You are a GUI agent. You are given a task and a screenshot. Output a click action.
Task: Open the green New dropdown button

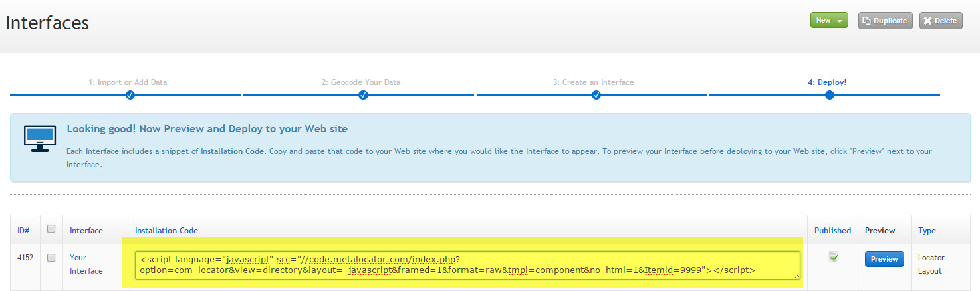coord(828,20)
